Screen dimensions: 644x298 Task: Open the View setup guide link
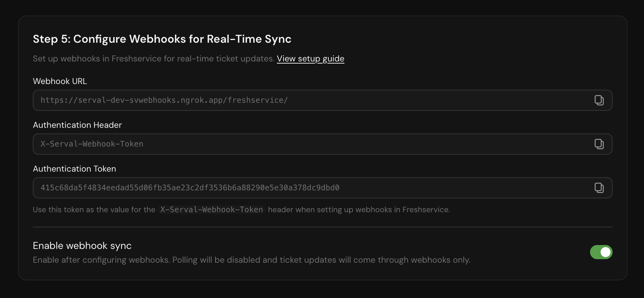point(310,59)
